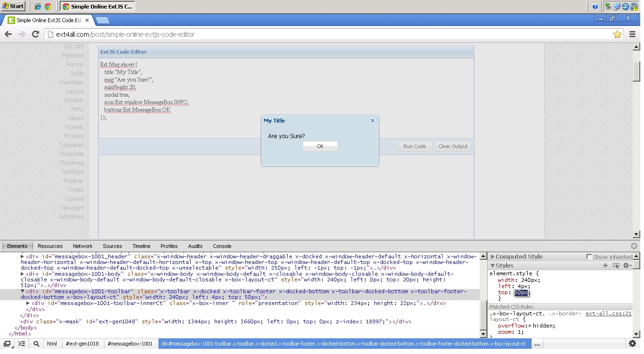Image resolution: width=644 pixels, height=354 pixels.
Task: Click the breadcrumb overflow ellipsis
Action: (x=538, y=344)
